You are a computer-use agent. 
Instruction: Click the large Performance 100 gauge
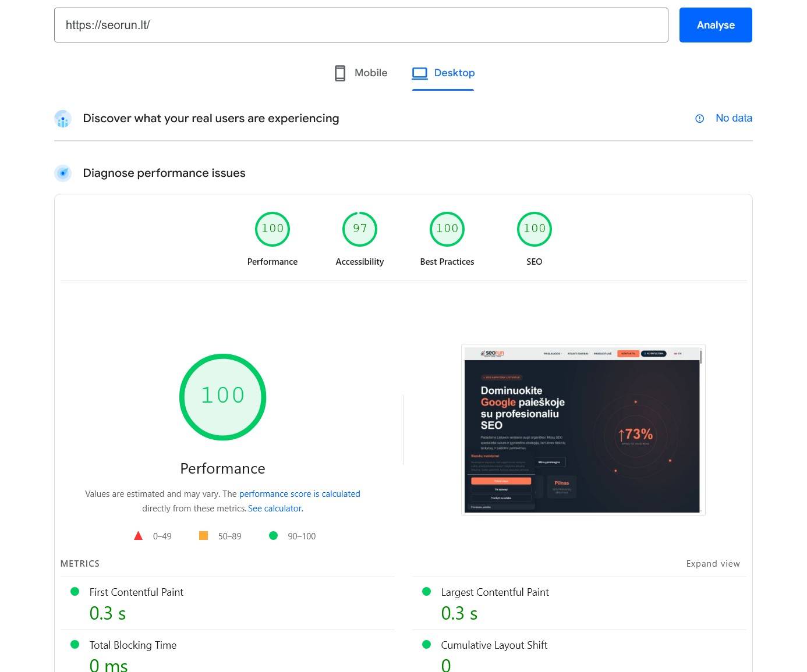(x=222, y=396)
